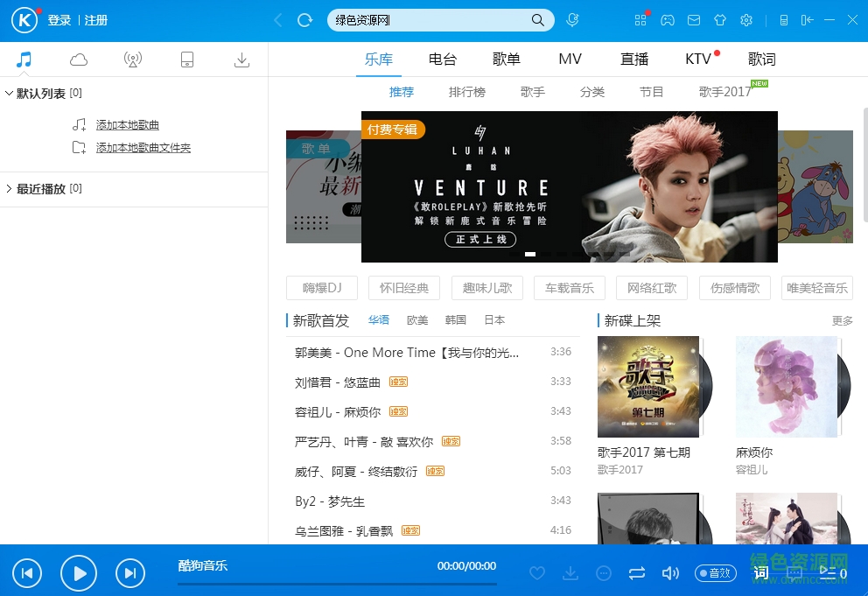Open the cloud music section
This screenshot has height=596, width=868.
point(79,60)
